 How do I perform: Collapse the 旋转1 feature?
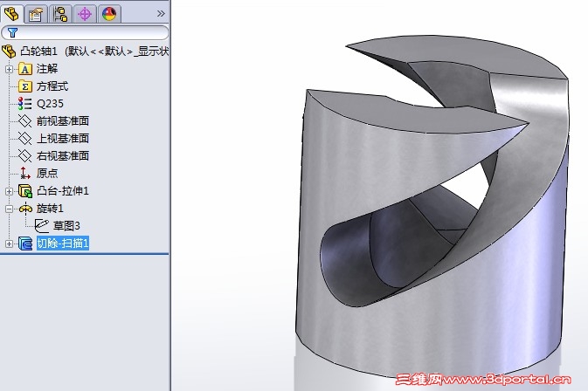9,209
